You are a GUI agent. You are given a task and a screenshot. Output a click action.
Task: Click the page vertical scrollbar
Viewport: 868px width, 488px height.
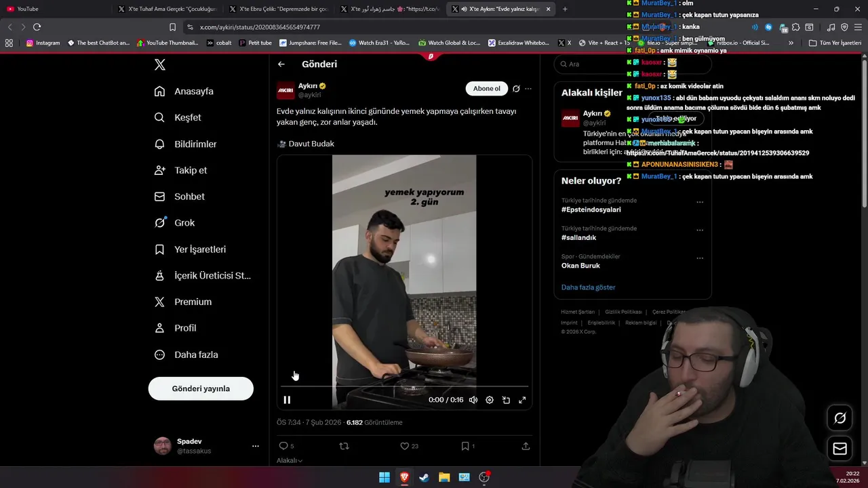pyautogui.click(x=865, y=132)
